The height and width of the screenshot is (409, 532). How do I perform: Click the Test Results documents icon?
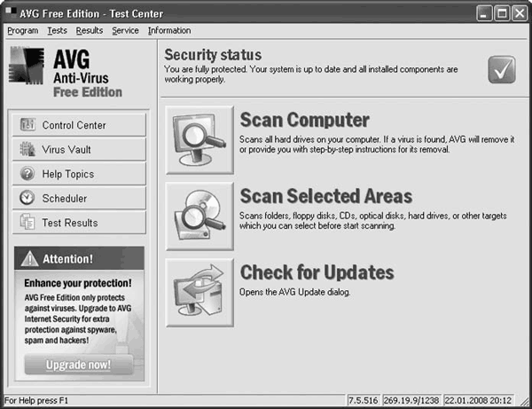(x=27, y=222)
